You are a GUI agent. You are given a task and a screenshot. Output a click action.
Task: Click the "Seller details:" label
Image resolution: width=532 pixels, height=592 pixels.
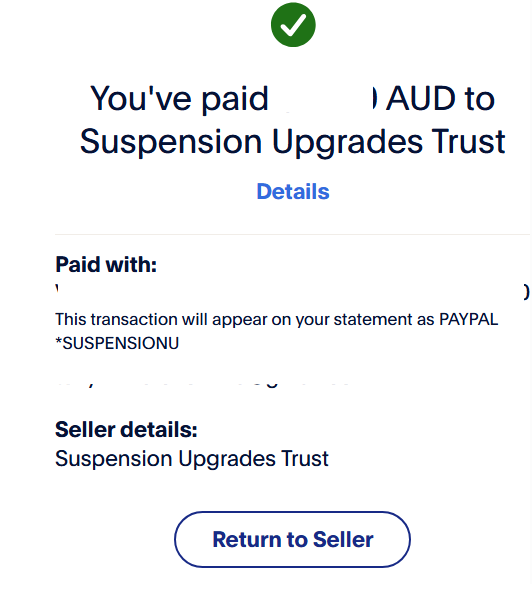coord(126,430)
